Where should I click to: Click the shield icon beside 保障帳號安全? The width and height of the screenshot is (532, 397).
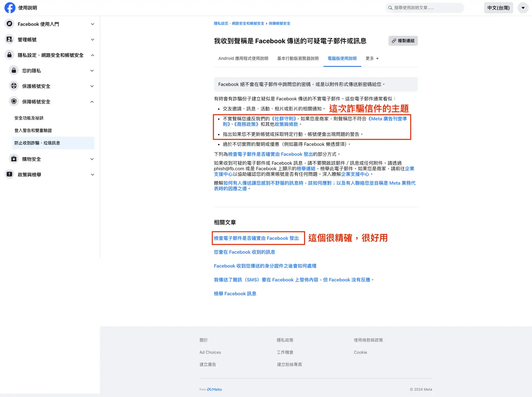14,101
